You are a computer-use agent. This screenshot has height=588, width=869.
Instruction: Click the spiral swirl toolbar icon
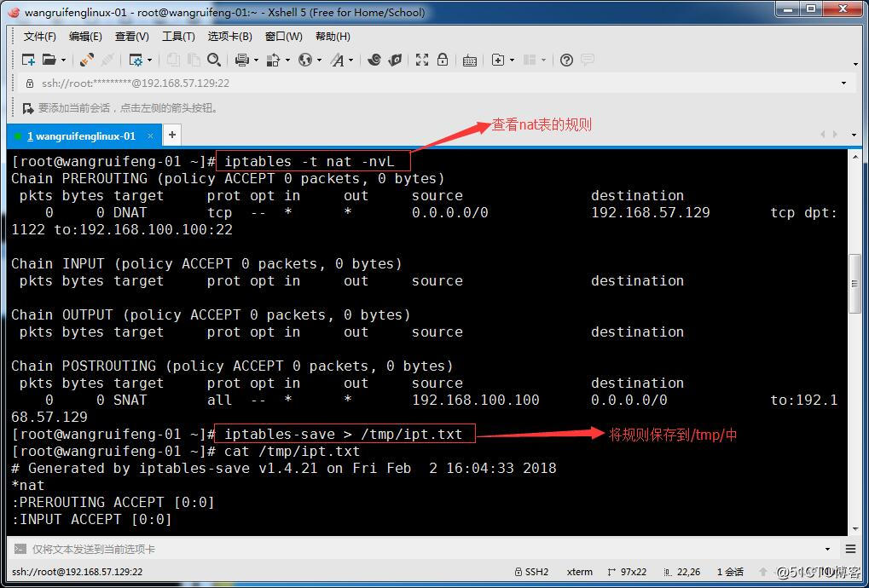tap(374, 60)
